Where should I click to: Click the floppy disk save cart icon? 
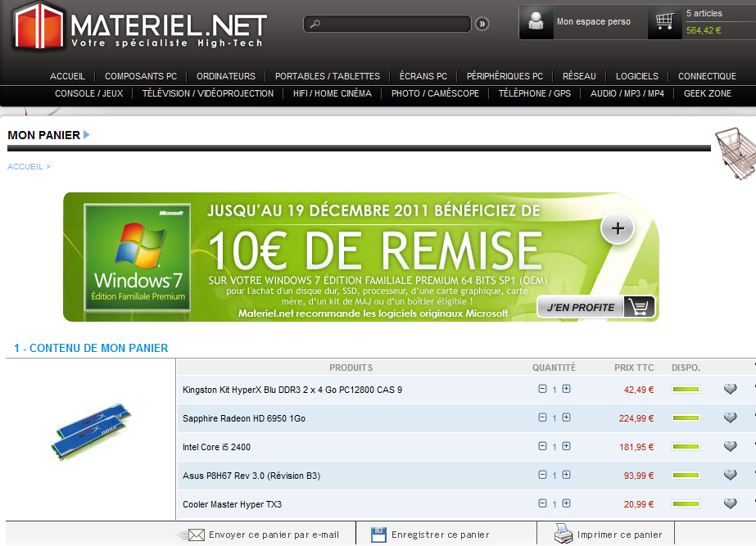pyautogui.click(x=378, y=535)
